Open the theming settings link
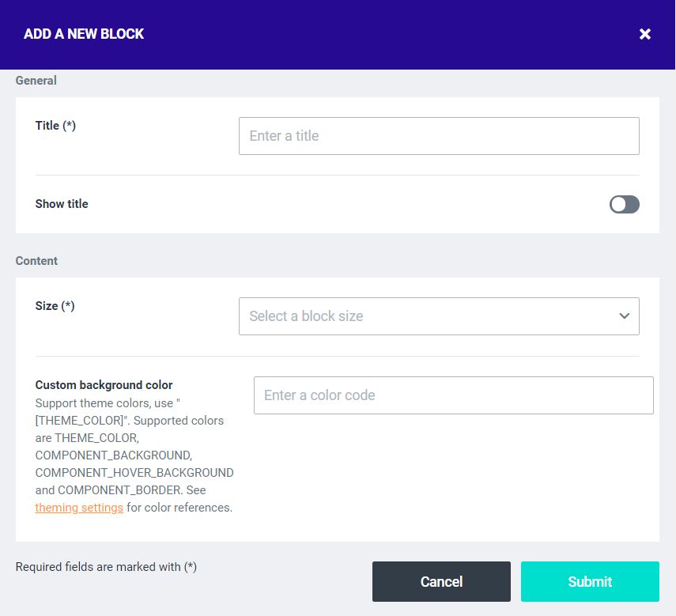The height and width of the screenshot is (616, 676). click(79, 508)
